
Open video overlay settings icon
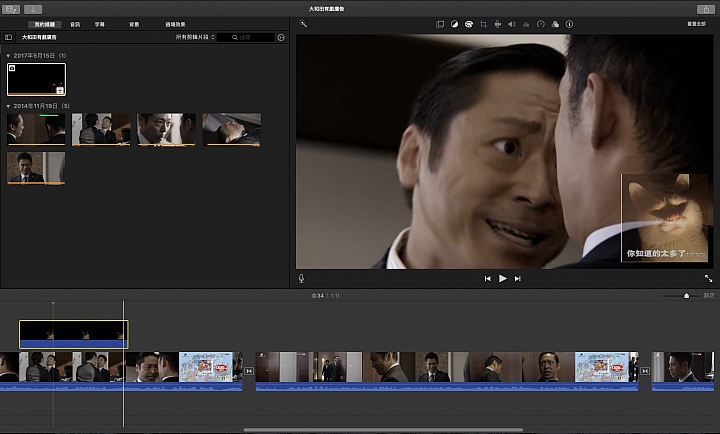[x=440, y=24]
